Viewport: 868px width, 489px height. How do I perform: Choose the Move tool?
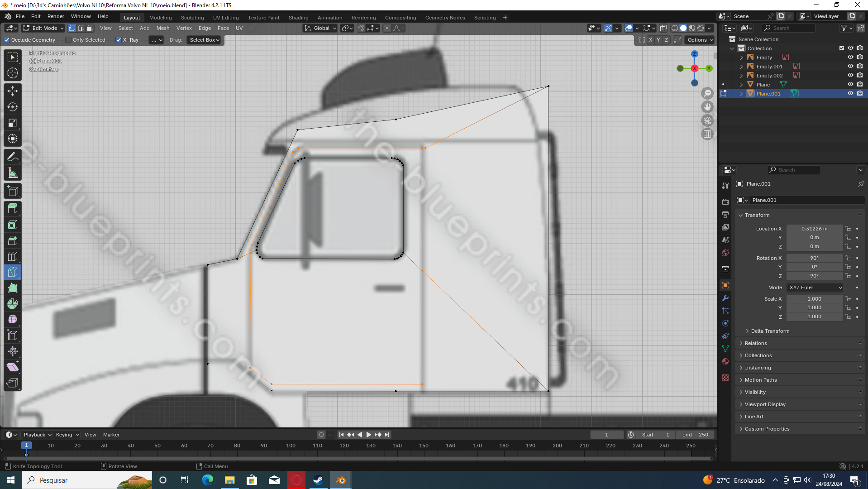(x=13, y=91)
